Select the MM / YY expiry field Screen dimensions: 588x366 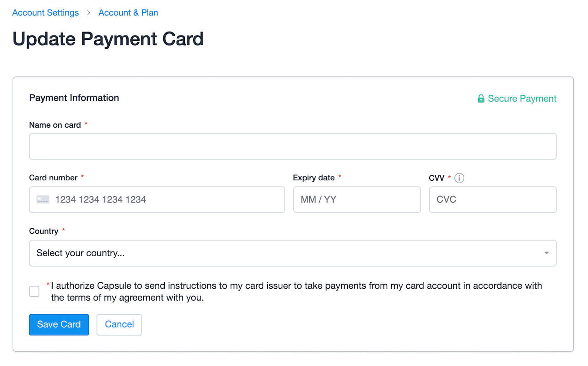tap(357, 199)
